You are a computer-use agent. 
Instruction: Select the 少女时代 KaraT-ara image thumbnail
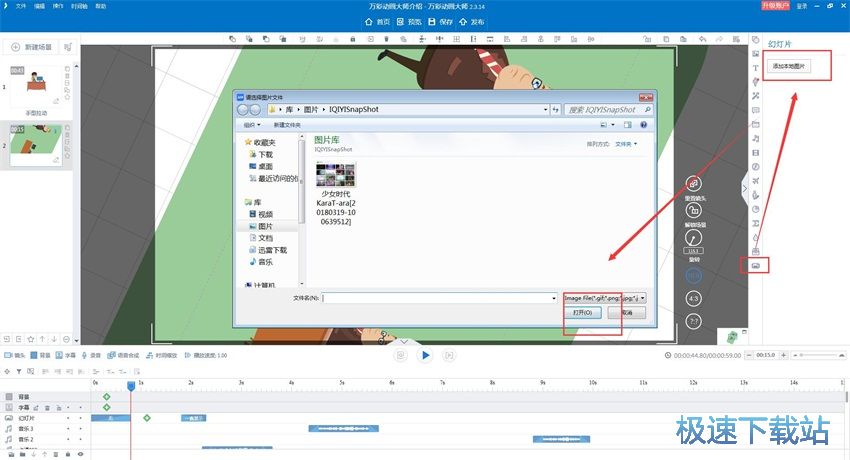[336, 193]
